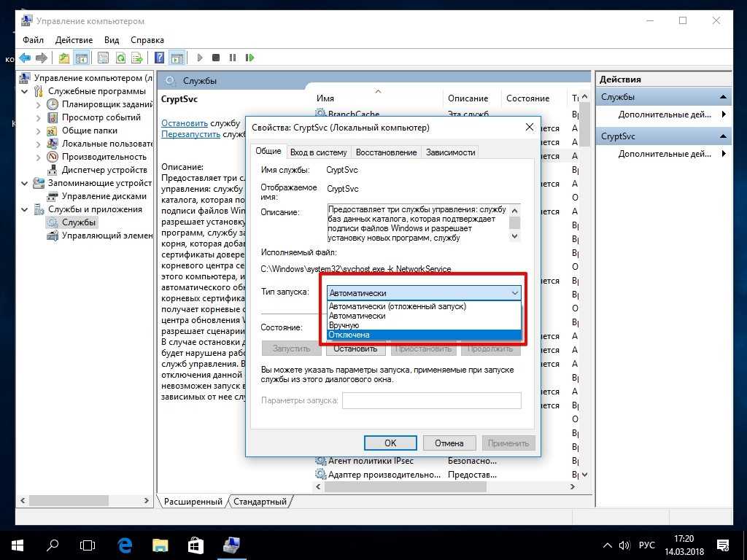Click the 'Перезапустить' service link
Image resolution: width=747 pixels, height=560 pixels.
(x=190, y=134)
